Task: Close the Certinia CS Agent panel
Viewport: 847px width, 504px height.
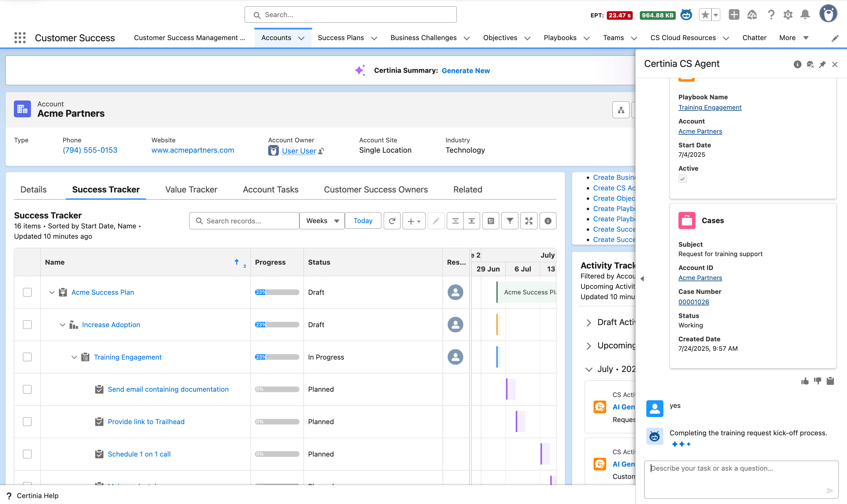Action: coord(835,64)
